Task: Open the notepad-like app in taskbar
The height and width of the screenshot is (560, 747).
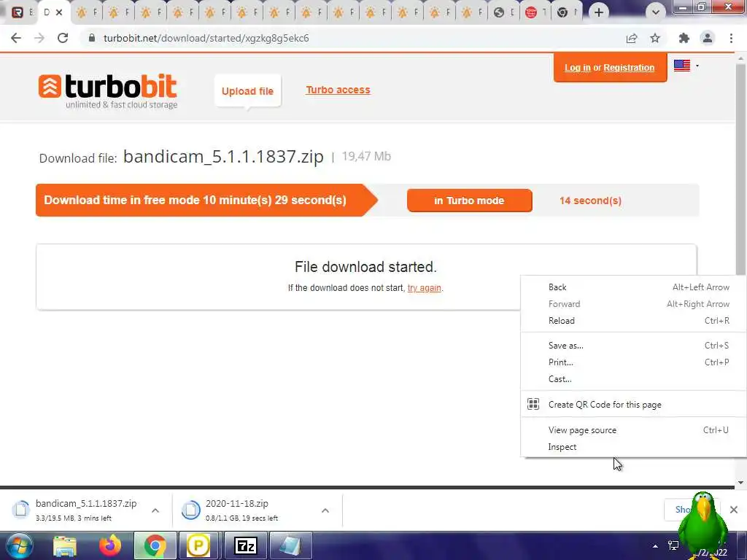Action: 290,545
